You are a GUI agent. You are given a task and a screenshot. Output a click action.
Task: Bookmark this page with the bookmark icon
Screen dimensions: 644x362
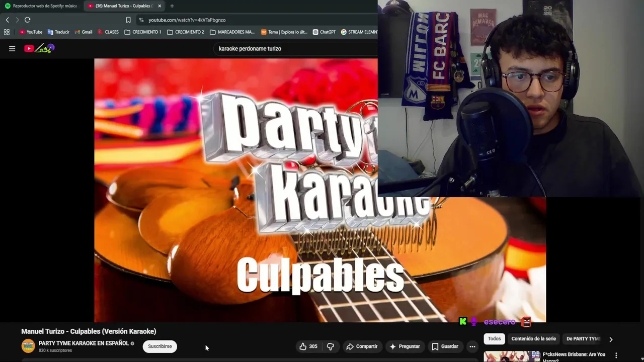click(128, 20)
